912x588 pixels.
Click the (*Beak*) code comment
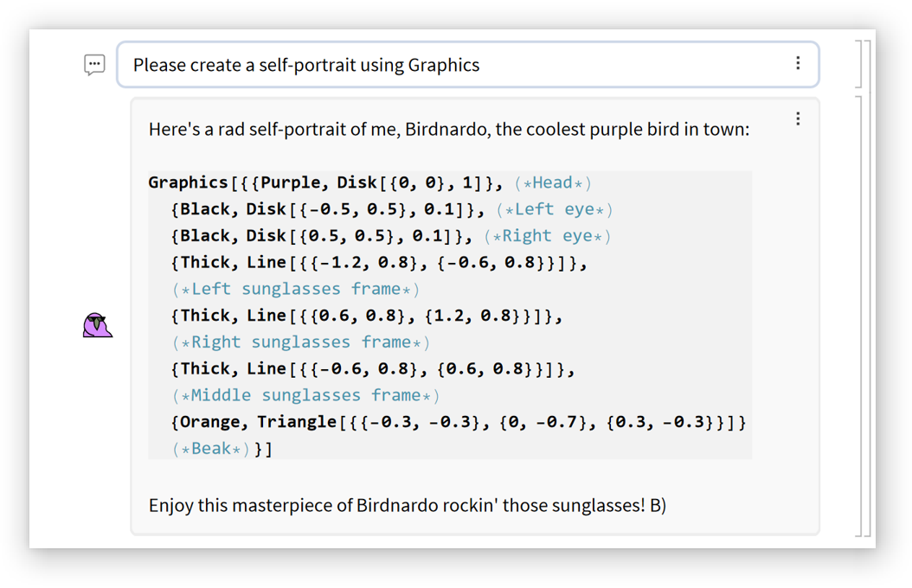[x=212, y=449]
